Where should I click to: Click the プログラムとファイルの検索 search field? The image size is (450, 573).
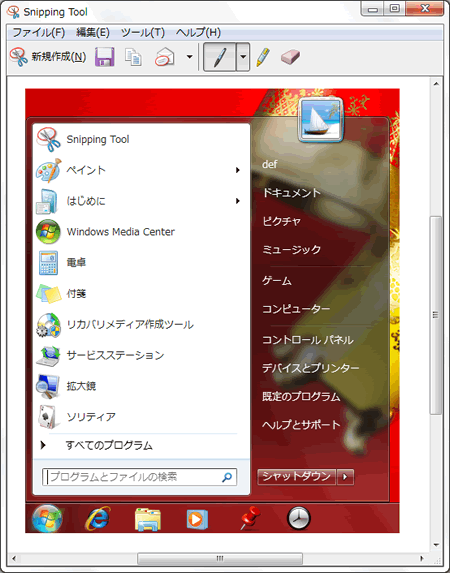139,477
